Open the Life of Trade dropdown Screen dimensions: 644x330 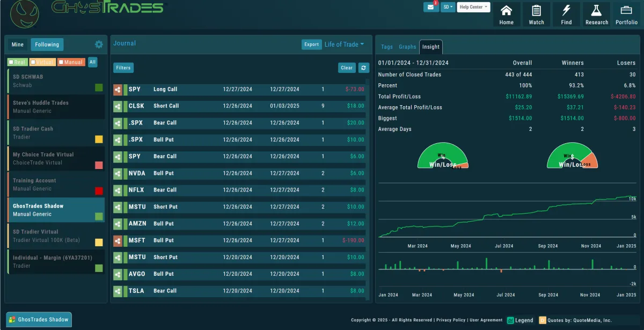(x=344, y=45)
